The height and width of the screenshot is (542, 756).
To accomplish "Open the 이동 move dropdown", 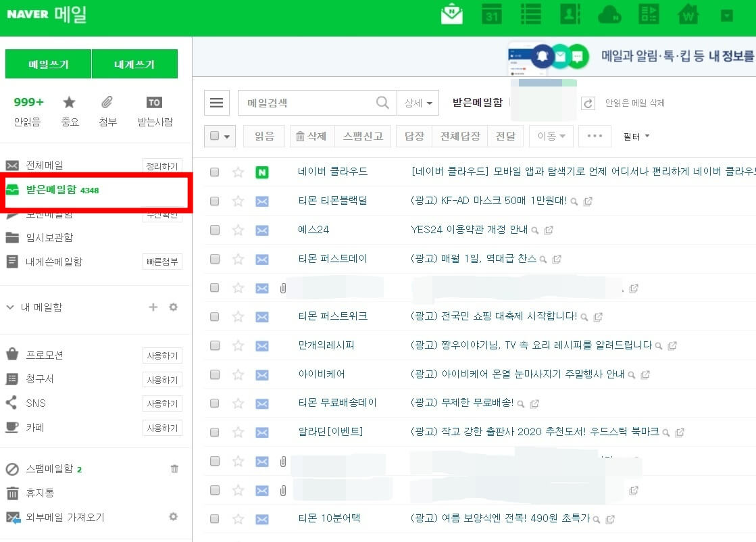I will pos(551,137).
